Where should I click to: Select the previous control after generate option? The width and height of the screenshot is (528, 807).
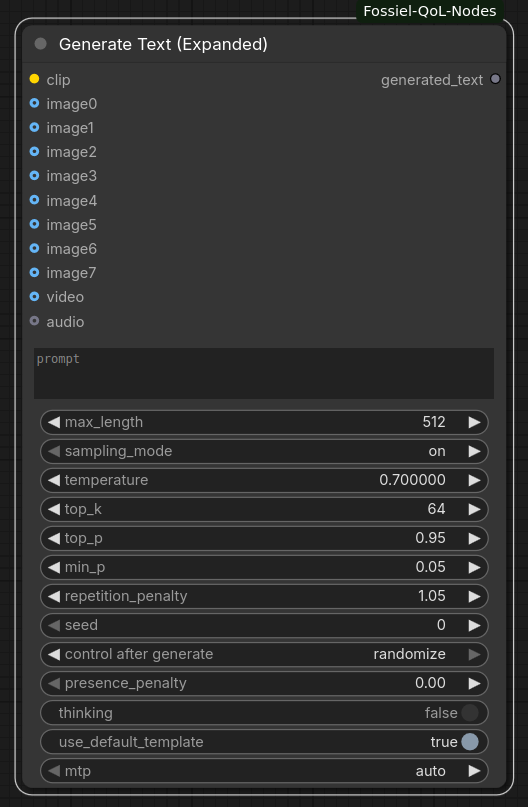54,654
